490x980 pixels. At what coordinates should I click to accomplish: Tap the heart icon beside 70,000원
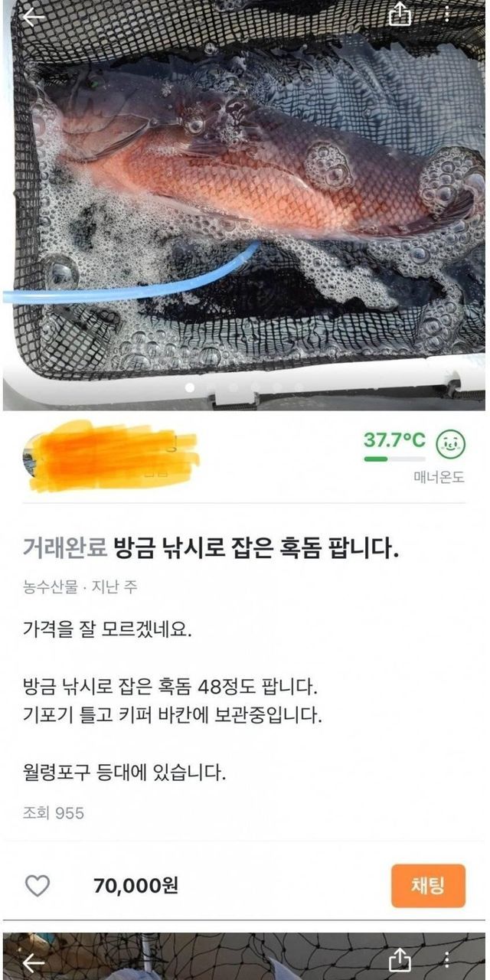pyautogui.click(x=38, y=886)
